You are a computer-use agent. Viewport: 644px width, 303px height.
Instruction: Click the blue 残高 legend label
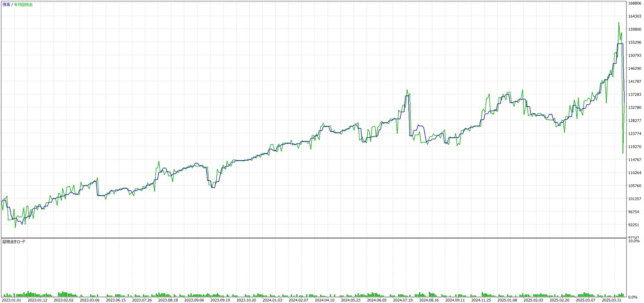(6, 5)
